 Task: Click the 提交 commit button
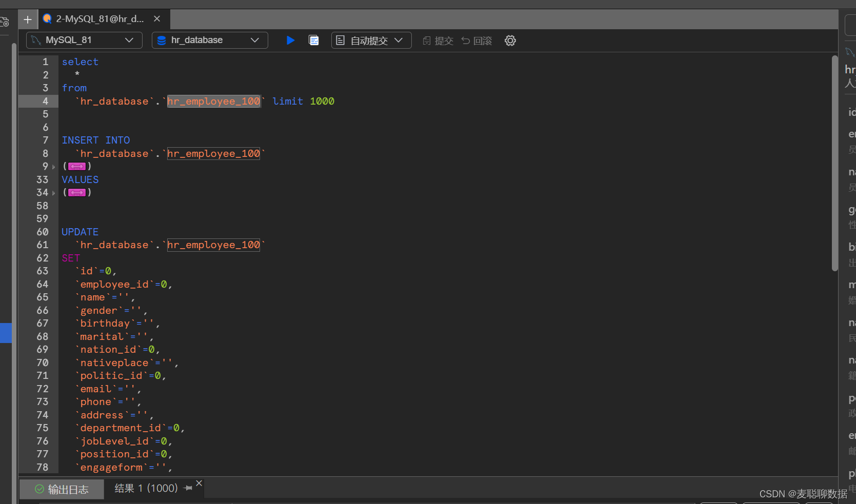click(x=438, y=41)
